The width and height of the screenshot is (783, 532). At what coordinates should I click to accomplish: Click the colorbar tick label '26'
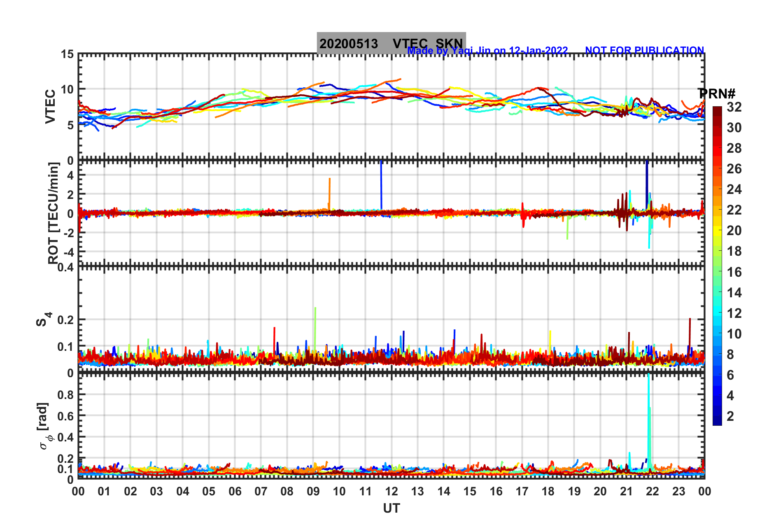tap(734, 169)
